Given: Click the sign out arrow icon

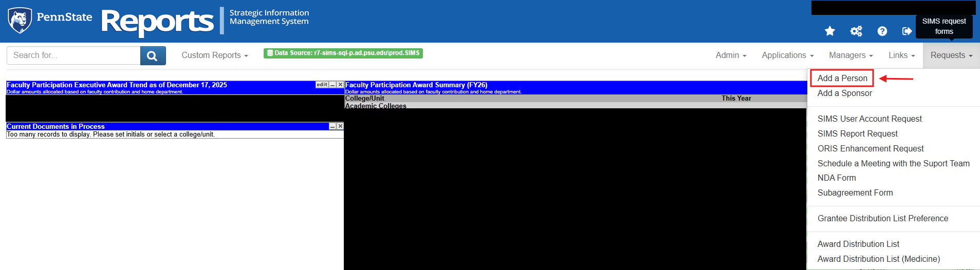Looking at the screenshot, I should pyautogui.click(x=907, y=31).
